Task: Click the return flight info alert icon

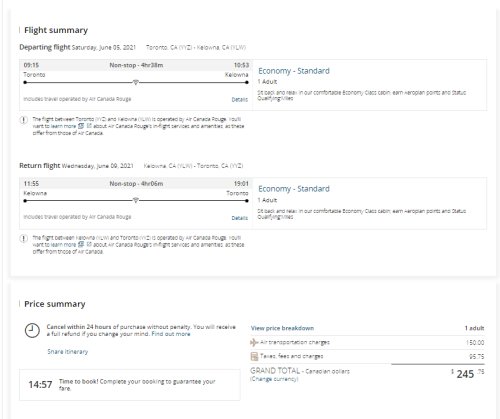Action: coord(23,239)
